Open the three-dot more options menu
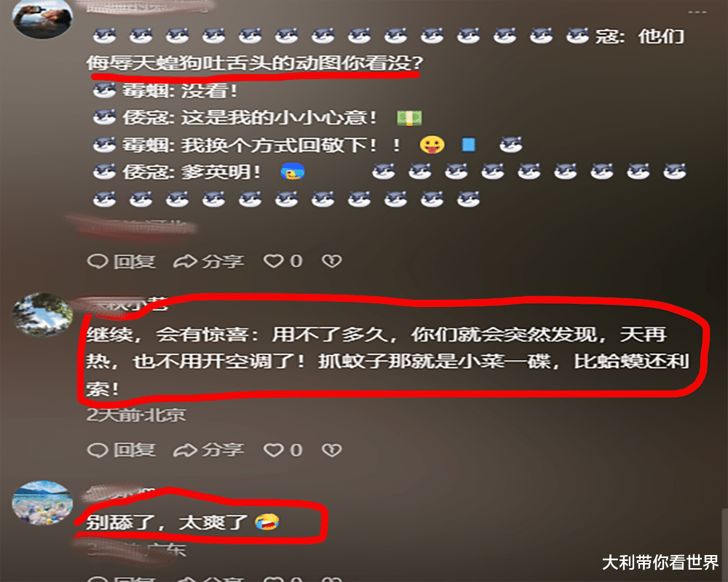The width and height of the screenshot is (728, 582). click(697, 12)
